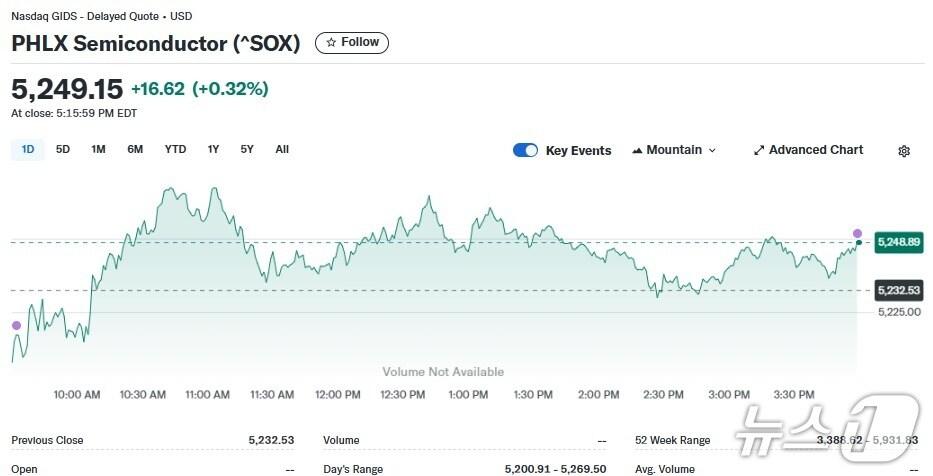The image size is (933, 476).
Task: Open chart settings gear icon
Action: [904, 151]
